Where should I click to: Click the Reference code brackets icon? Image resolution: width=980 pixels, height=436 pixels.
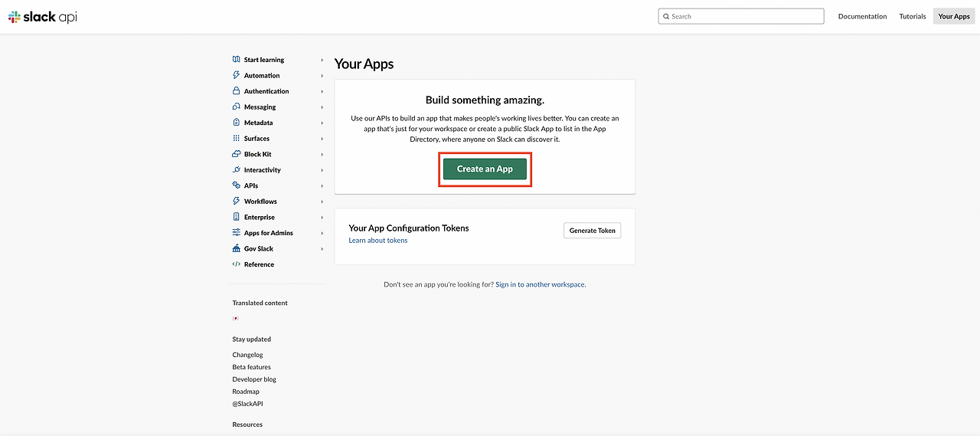(237, 264)
